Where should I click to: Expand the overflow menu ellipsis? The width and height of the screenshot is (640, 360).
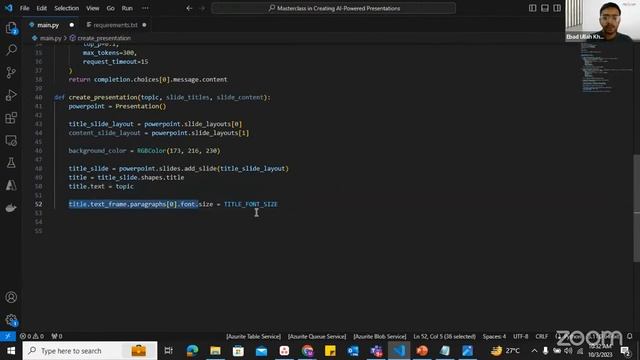145,8
